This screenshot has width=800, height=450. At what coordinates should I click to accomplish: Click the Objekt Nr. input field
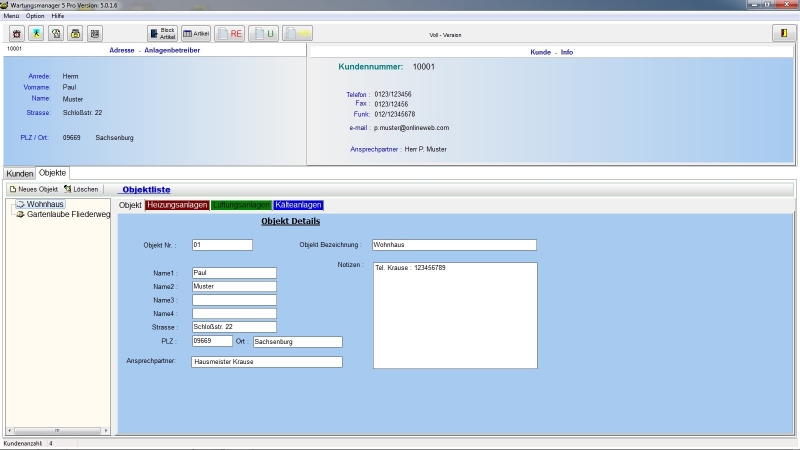pyautogui.click(x=222, y=245)
